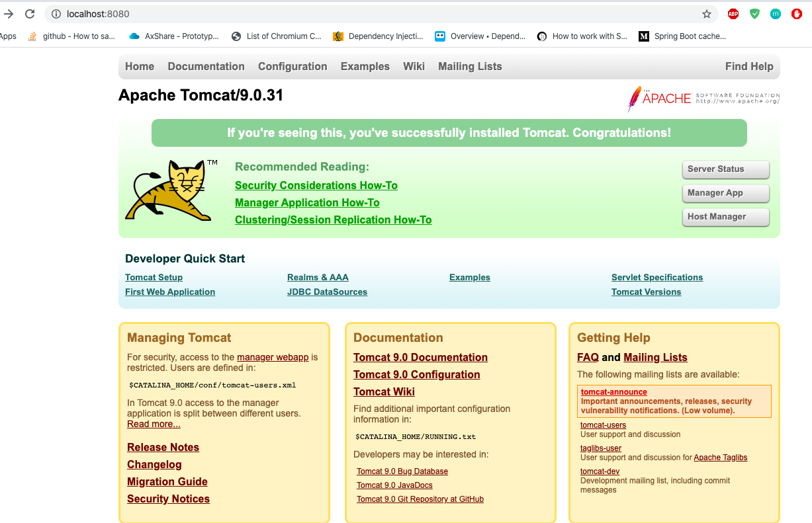Image resolution: width=812 pixels, height=523 pixels.
Task: Open the AxShare Prototype bookmark
Action: (x=174, y=36)
